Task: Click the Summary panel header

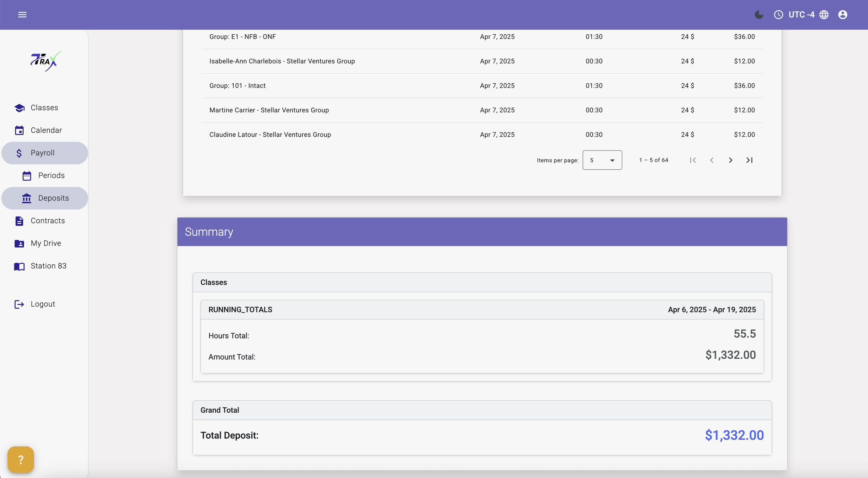Action: point(482,232)
